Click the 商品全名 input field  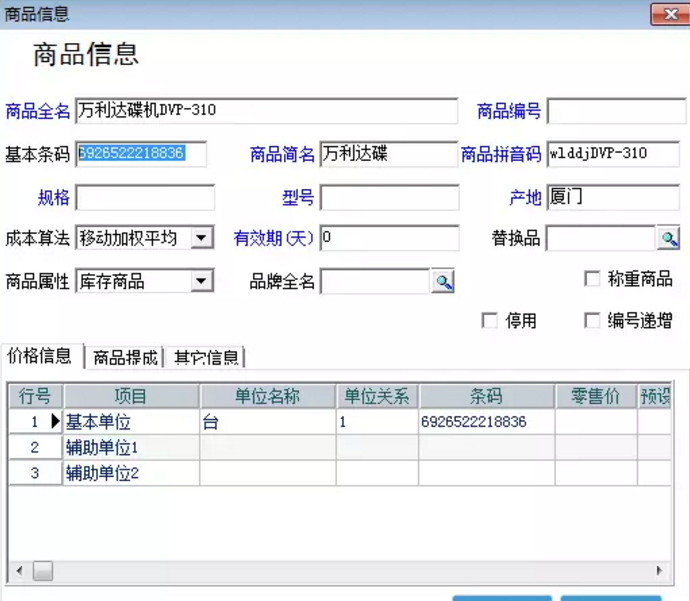point(267,110)
